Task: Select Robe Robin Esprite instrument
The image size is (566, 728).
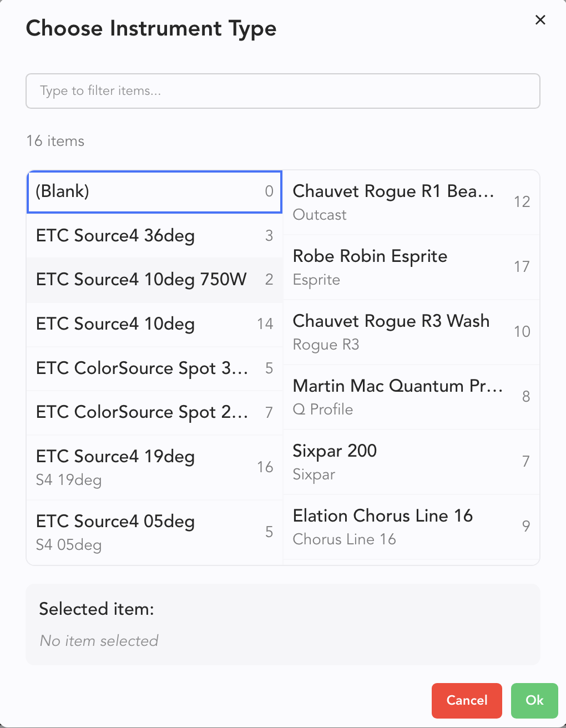Action: pos(411,267)
